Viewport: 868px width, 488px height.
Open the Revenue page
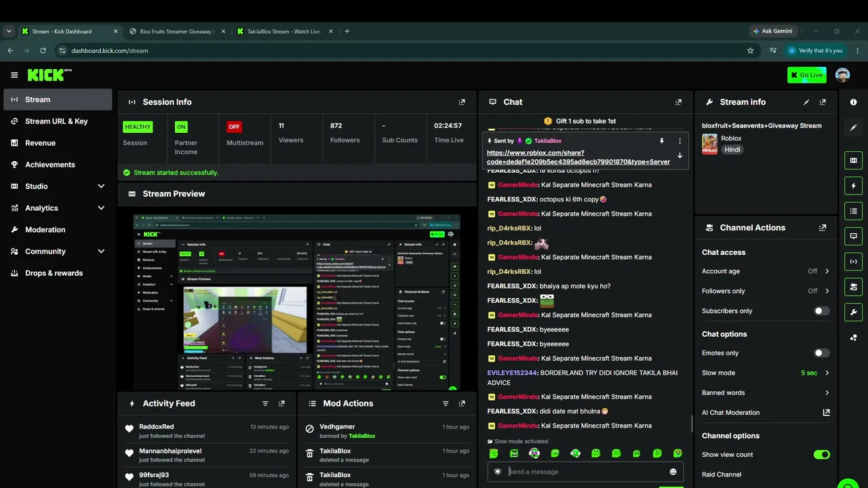[x=58, y=143]
